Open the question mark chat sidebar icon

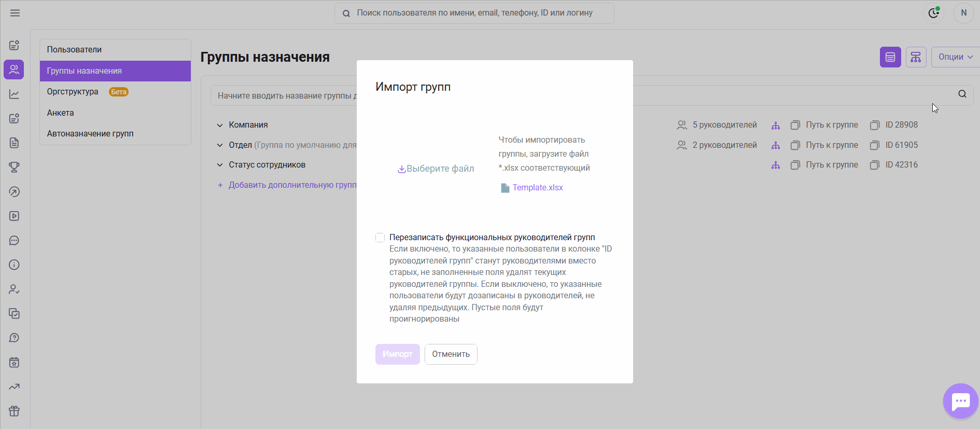click(14, 338)
